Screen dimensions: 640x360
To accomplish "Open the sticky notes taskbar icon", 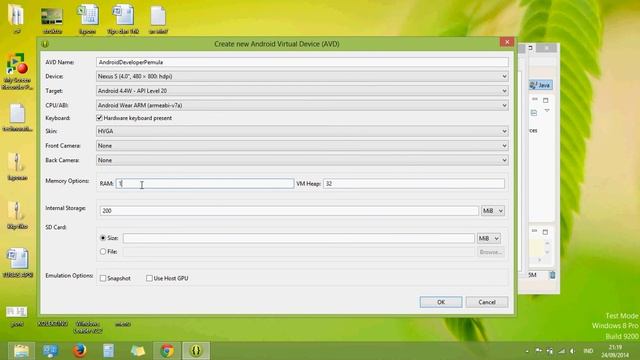I will tap(138, 351).
